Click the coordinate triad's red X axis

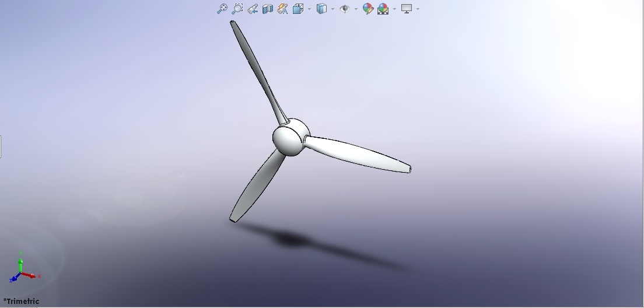[x=30, y=275]
